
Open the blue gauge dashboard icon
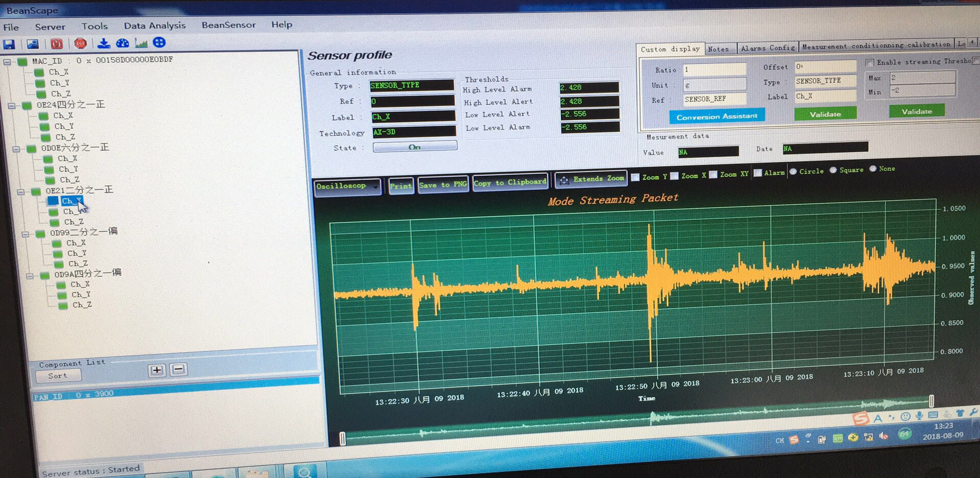point(122,43)
